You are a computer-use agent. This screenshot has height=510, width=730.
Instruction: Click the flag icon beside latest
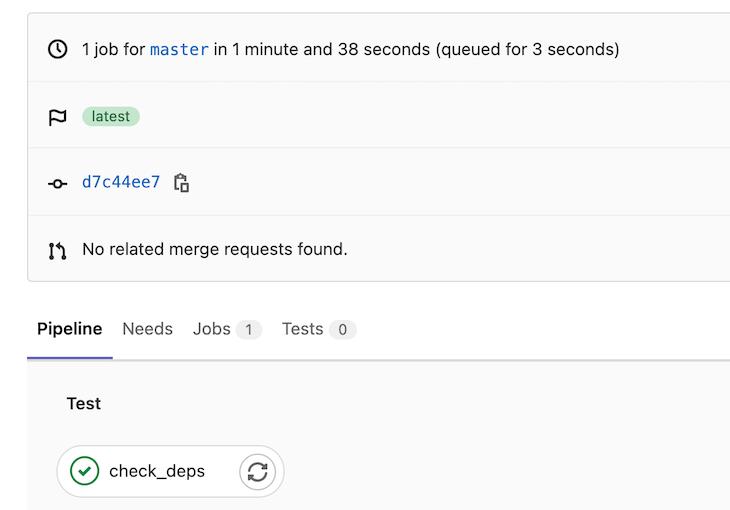(x=58, y=117)
